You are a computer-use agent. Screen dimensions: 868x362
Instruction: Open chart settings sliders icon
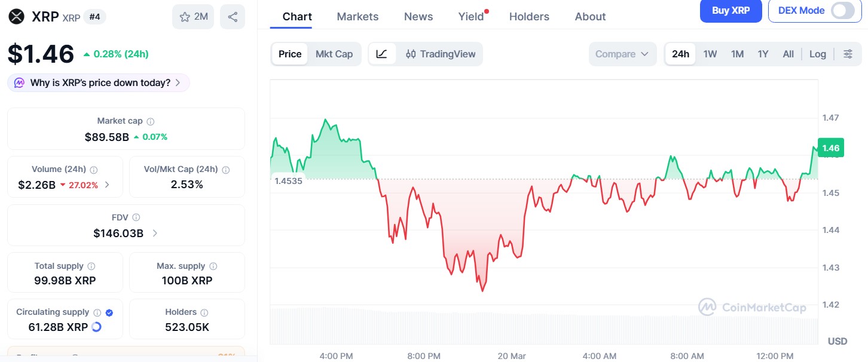[x=848, y=54]
